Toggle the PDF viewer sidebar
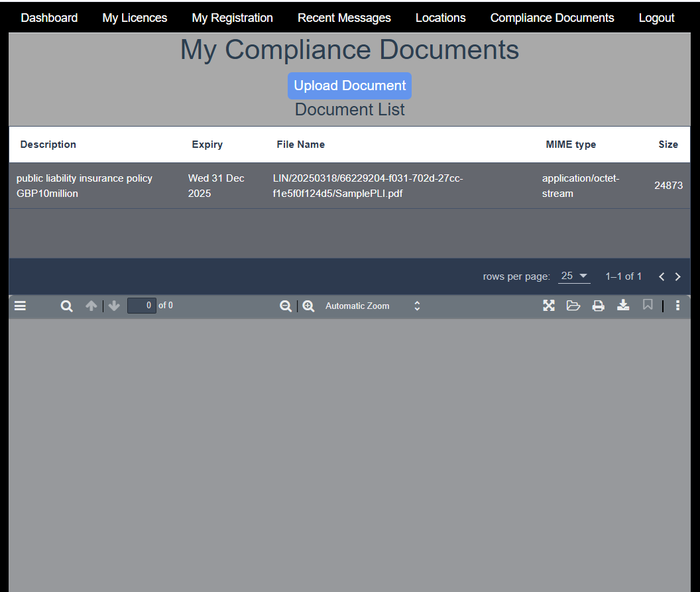The height and width of the screenshot is (592, 700). coord(20,306)
